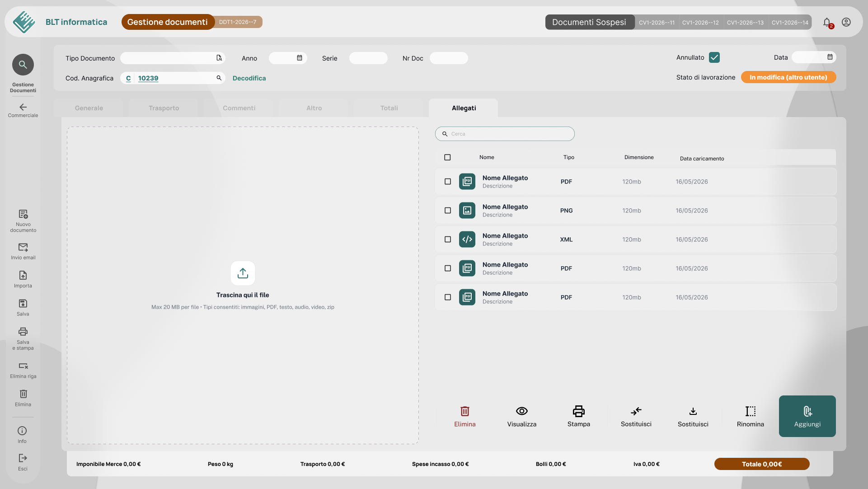
Task: Click the Esci exit icon
Action: [23, 458]
